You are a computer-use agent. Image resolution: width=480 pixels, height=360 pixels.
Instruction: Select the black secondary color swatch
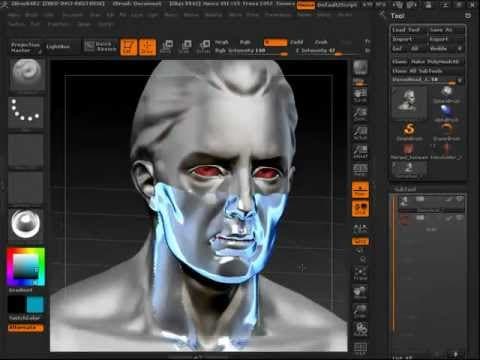click(16, 305)
